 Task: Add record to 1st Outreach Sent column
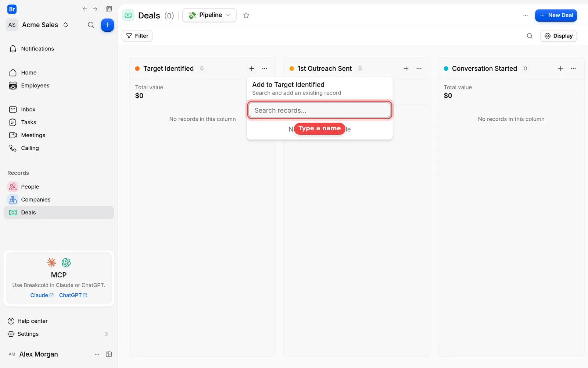tap(406, 68)
